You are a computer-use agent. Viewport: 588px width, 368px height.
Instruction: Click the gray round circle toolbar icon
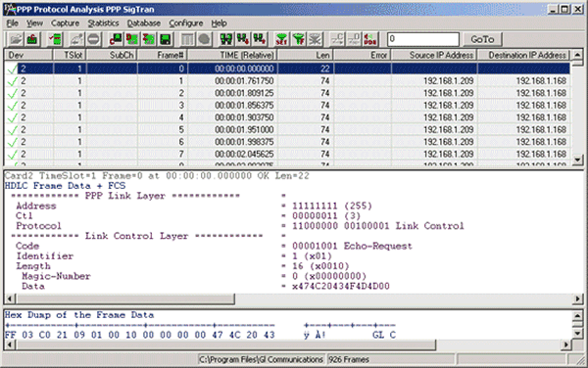click(x=204, y=39)
